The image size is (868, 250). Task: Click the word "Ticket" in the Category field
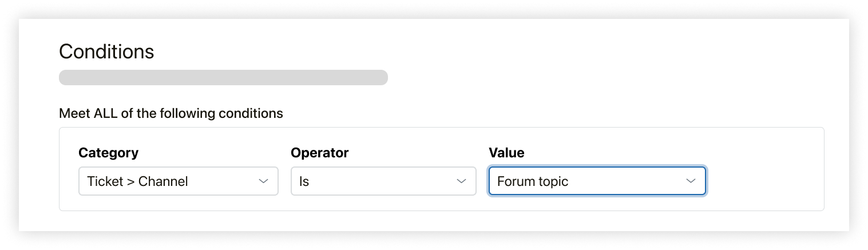(x=105, y=182)
